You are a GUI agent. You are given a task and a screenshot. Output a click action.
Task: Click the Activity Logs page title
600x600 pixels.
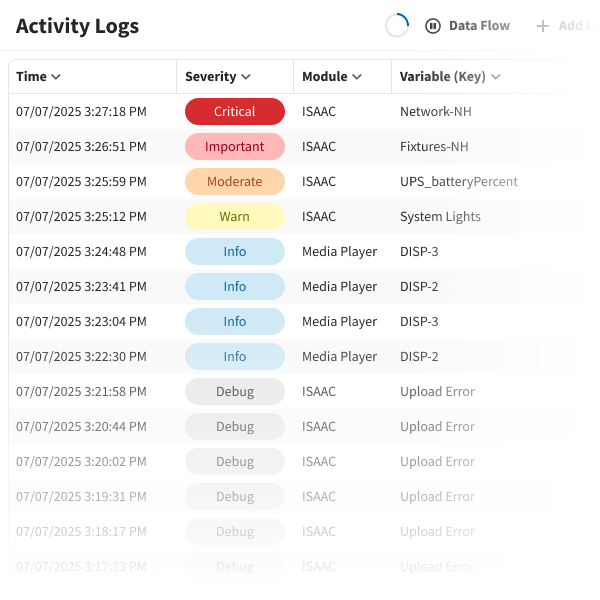(x=77, y=27)
